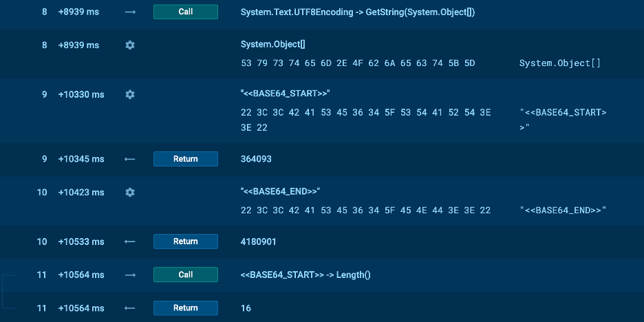Click the right arrow next to the GetString call
This screenshot has height=322, width=644.
click(x=130, y=12)
